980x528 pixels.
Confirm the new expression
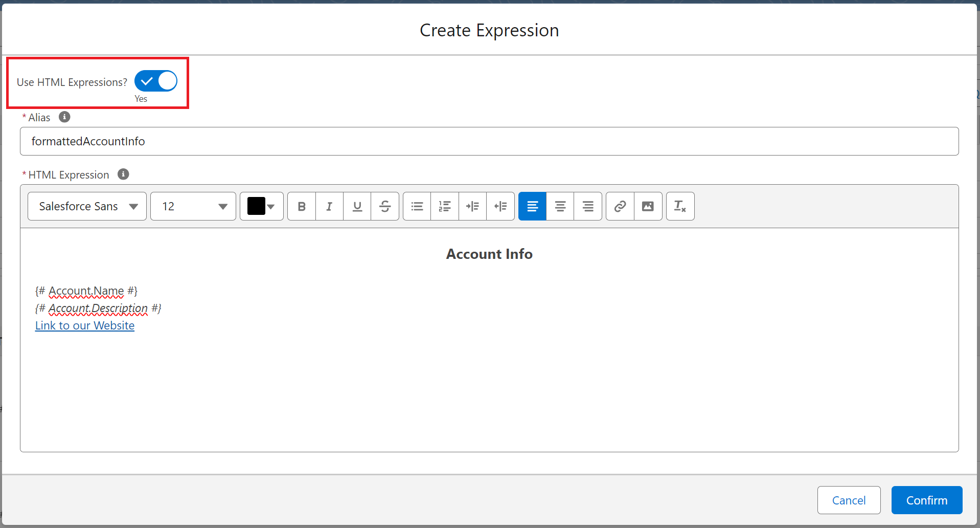point(927,500)
